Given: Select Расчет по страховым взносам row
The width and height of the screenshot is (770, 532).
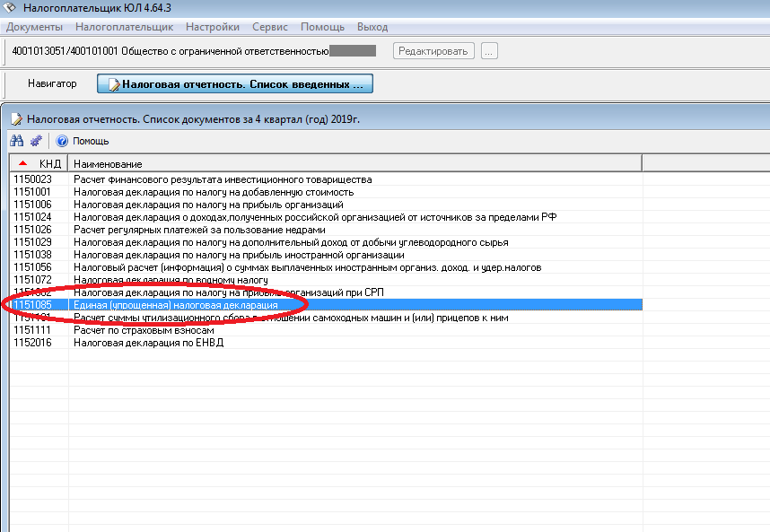Looking at the screenshot, I should [x=144, y=330].
